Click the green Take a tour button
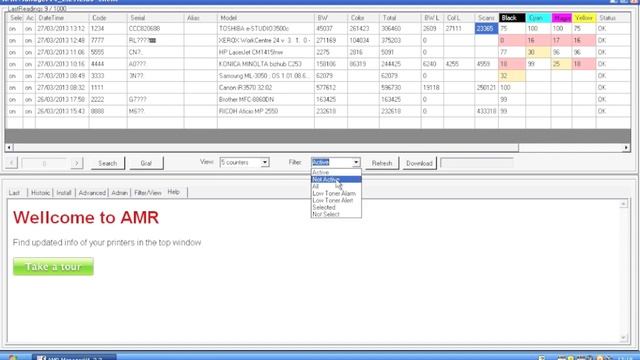Image resolution: width=640 pixels, height=360 pixels. [53, 267]
